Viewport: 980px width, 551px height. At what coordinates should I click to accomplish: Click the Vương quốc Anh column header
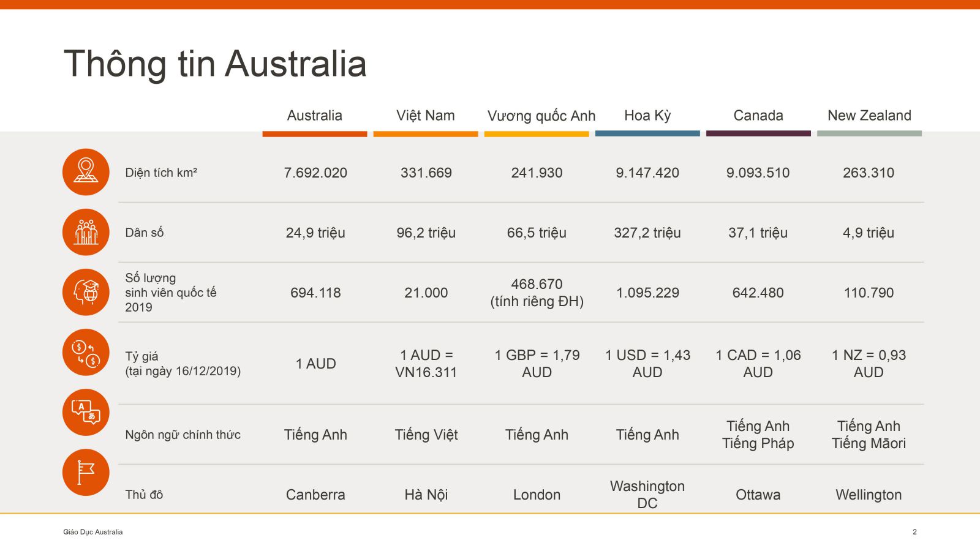coord(541,116)
